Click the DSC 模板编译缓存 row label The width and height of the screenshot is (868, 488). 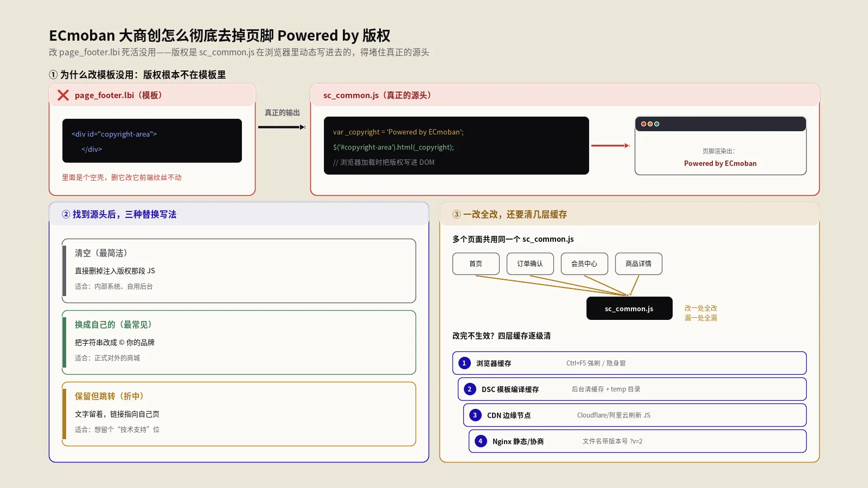[510, 389]
